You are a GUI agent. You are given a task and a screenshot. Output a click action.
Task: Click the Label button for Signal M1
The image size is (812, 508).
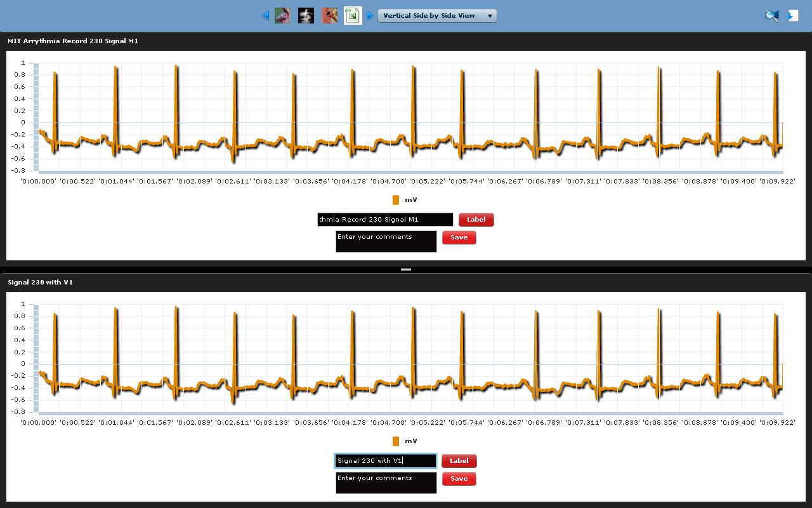pos(476,220)
